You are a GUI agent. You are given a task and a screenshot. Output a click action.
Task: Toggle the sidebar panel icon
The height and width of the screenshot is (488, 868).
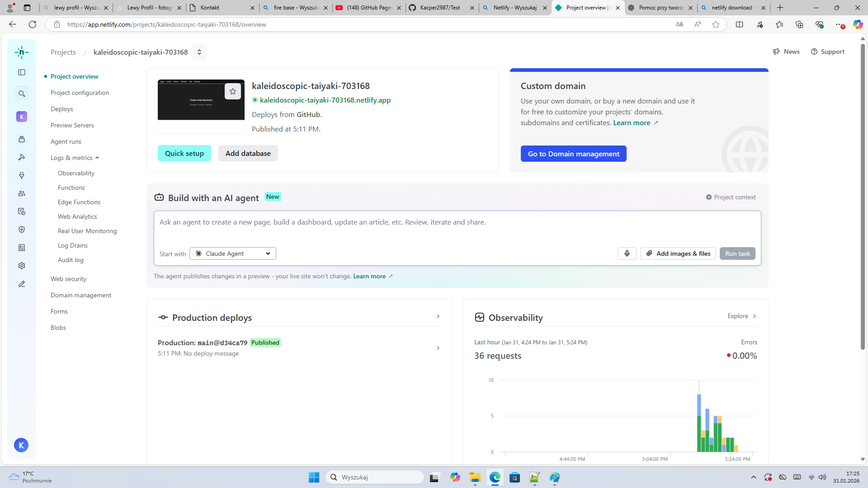click(22, 72)
